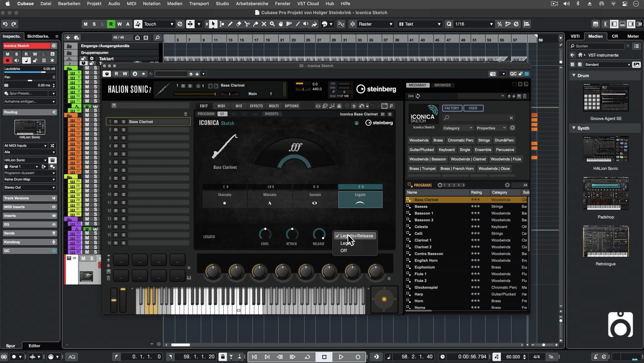Image resolution: width=644 pixels, height=363 pixels.
Task: Toggle global Mute M in toolbar
Action: click(86, 24)
